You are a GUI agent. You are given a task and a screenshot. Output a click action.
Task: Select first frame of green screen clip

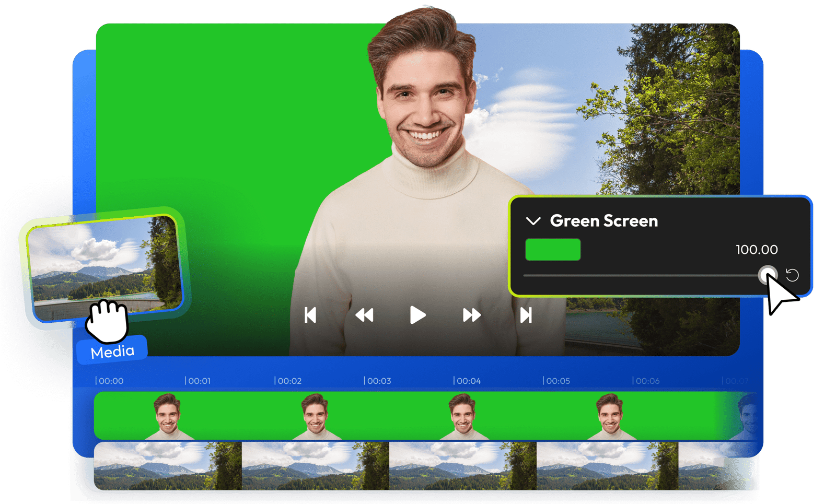click(167, 416)
